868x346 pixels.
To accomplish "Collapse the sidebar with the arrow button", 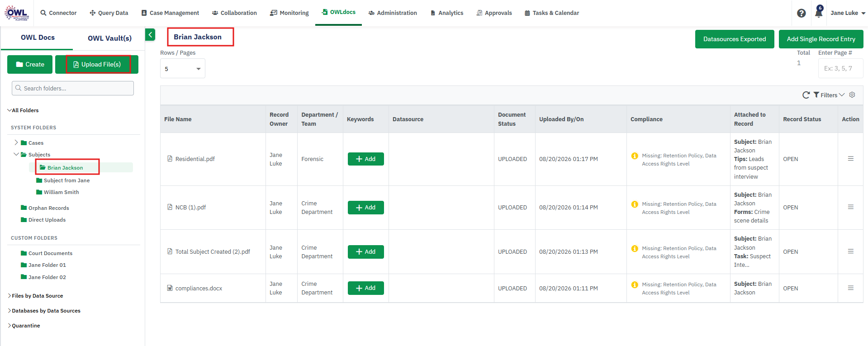I will tap(150, 35).
